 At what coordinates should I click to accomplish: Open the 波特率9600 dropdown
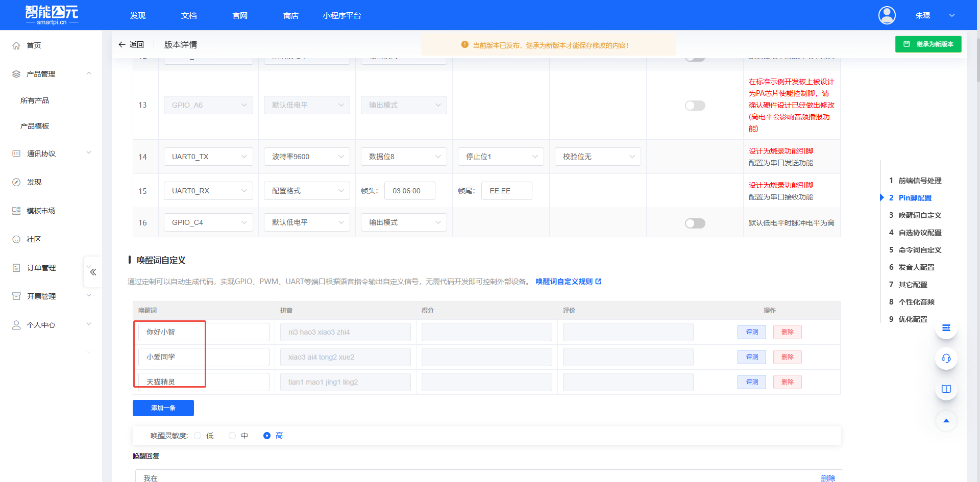(307, 157)
